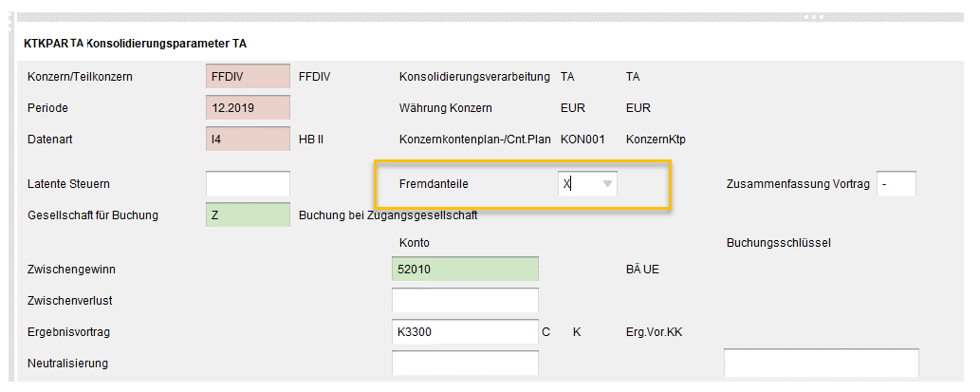Click the Konzern/Teilkonzern field containing FFDIV
The image size is (980, 392).
(x=248, y=77)
